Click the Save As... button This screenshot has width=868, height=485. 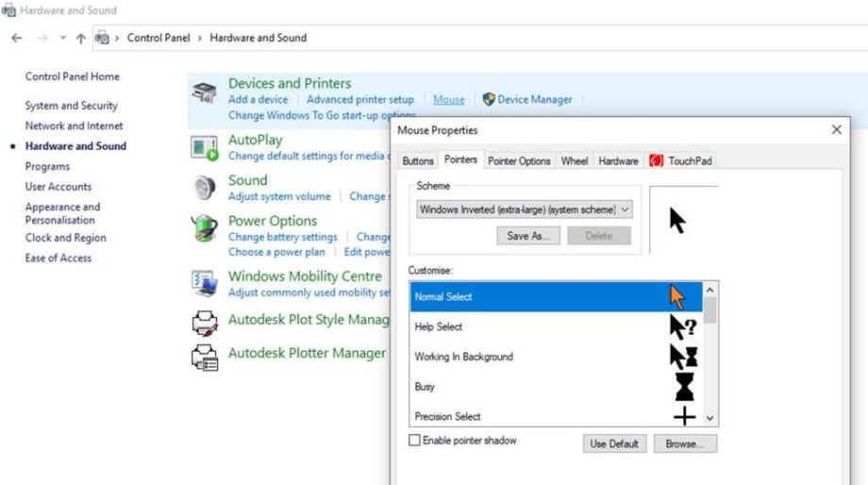pos(528,236)
